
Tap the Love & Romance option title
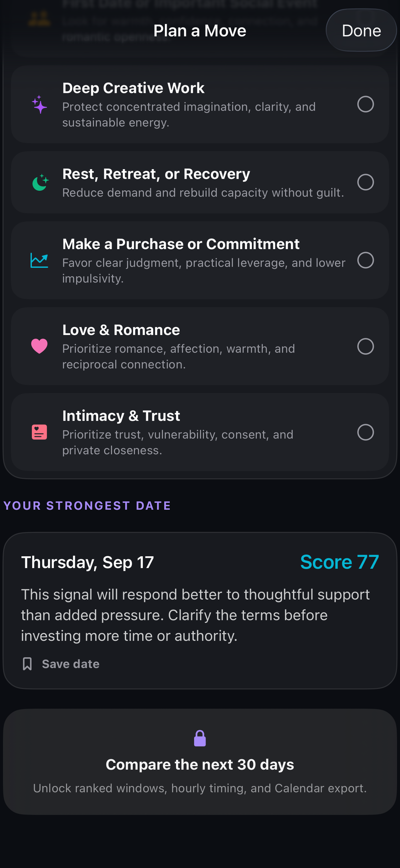point(121,330)
